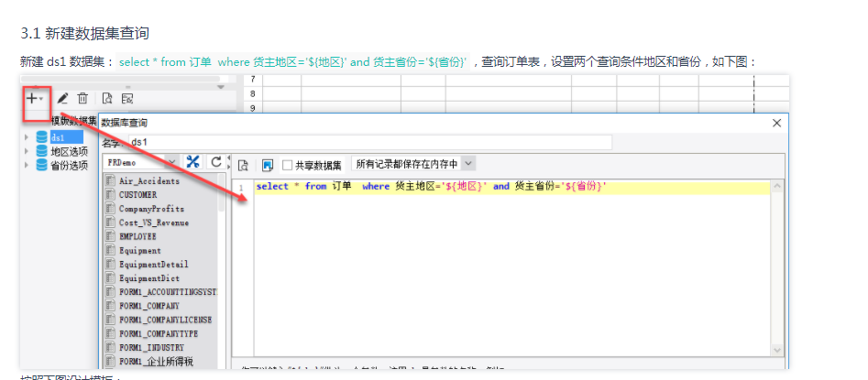Click the CUSTOMER table icon
The width and height of the screenshot is (868, 380).
[x=110, y=195]
